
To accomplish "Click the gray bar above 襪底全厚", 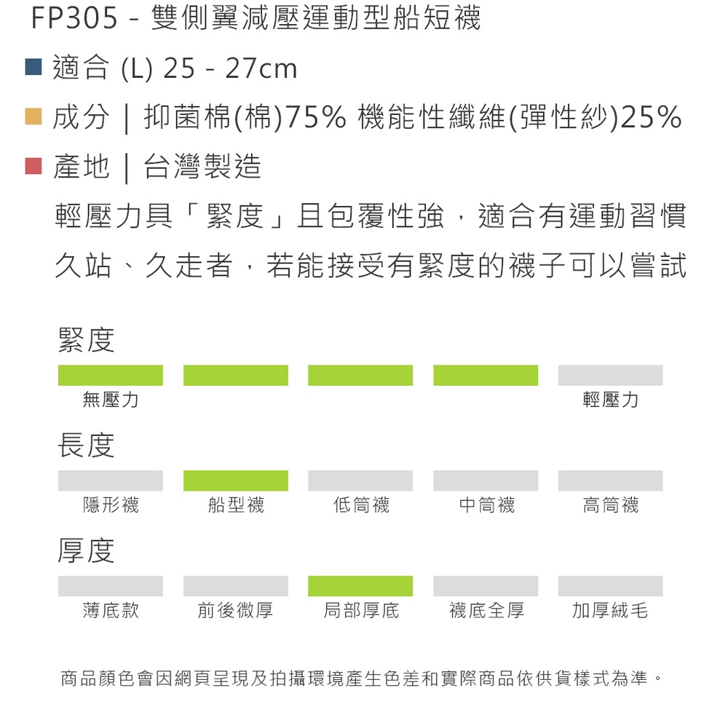I will [486, 586].
